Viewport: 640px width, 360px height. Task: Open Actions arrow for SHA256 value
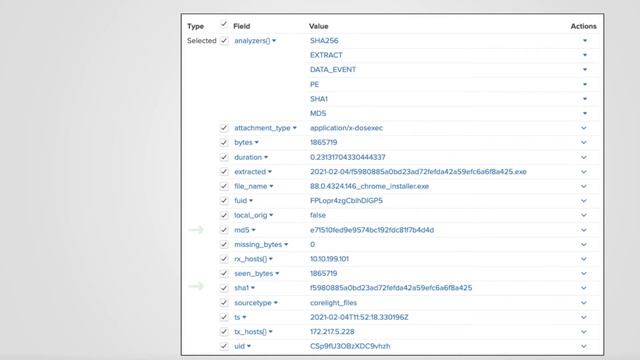coord(584,40)
